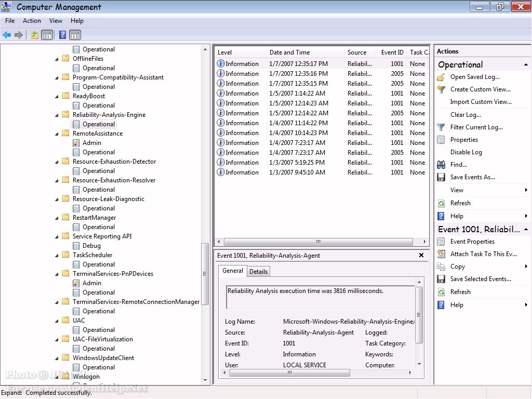Click the Copy icon in Actions pane
This screenshot has height=399, width=532.
[441, 267]
